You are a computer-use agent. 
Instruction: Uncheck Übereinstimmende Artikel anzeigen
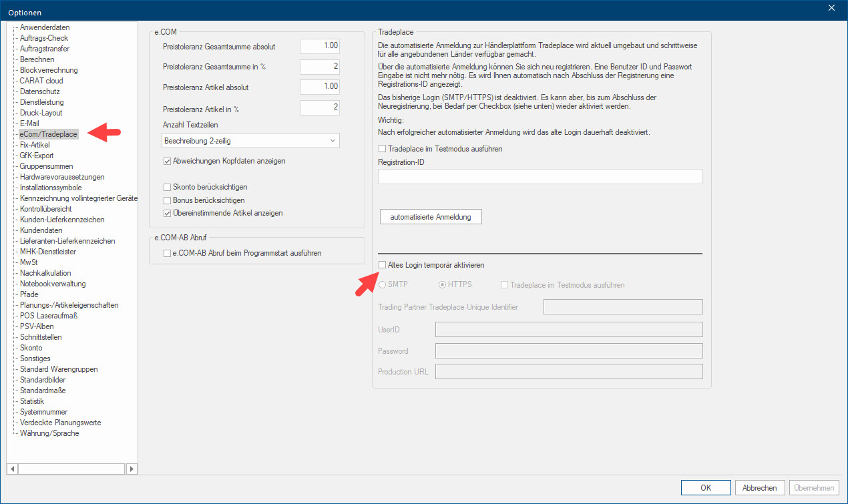[168, 213]
